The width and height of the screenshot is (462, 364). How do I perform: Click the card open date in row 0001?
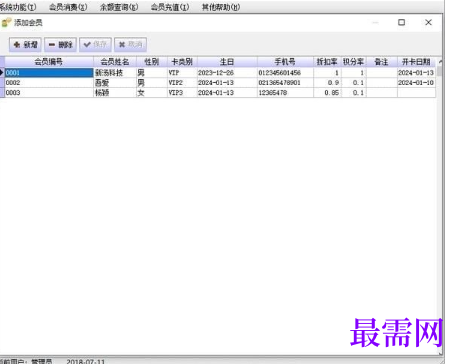coord(416,73)
